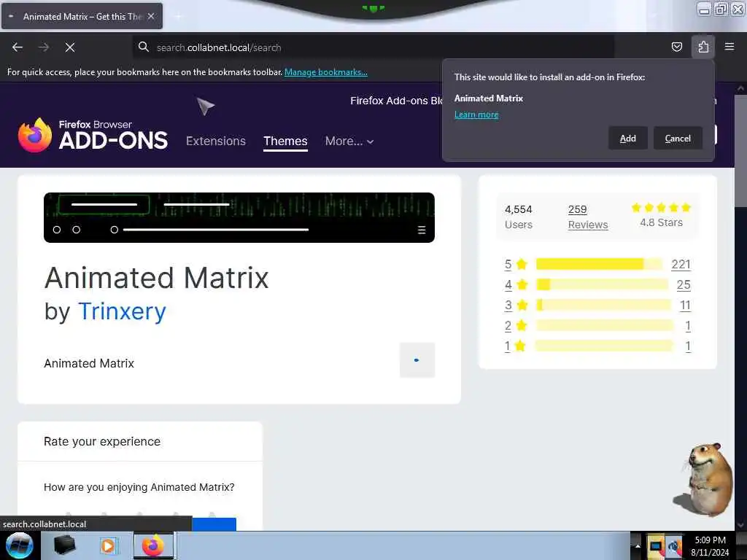
Task: Click the search magnifier in the address bar
Action: (x=144, y=47)
